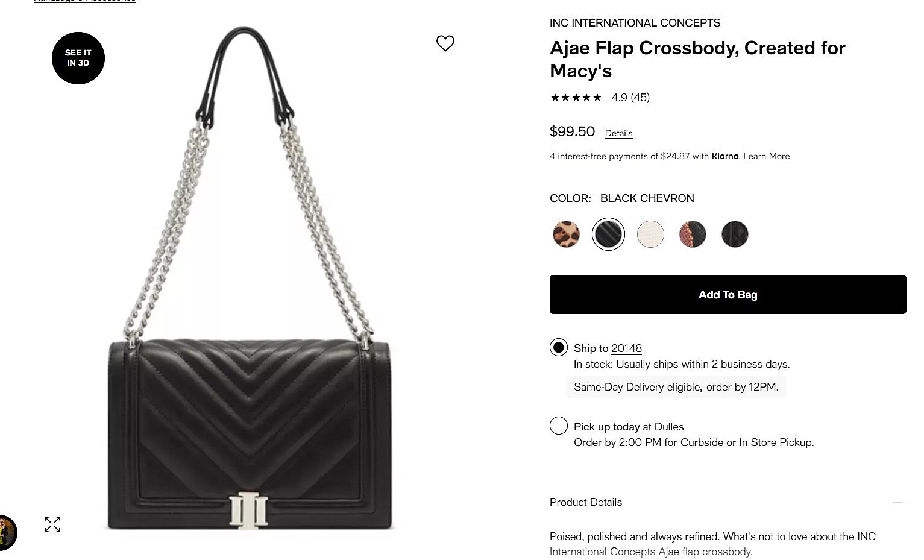Choose the snake print color swatch

(693, 234)
